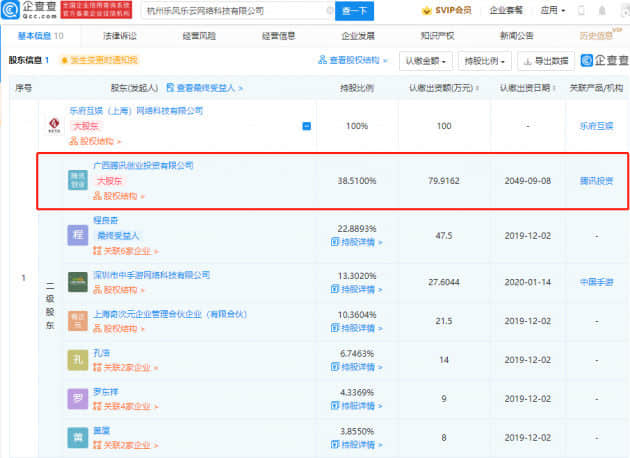This screenshot has width=630, height=458.
Task: Open 股权结构 under 上海南次元 partnership
Action: (x=119, y=329)
